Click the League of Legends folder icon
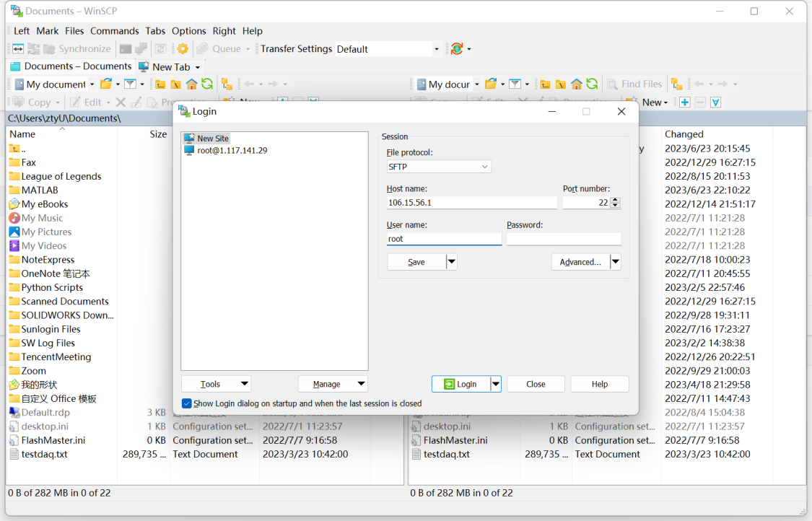The height and width of the screenshot is (521, 812). click(14, 176)
